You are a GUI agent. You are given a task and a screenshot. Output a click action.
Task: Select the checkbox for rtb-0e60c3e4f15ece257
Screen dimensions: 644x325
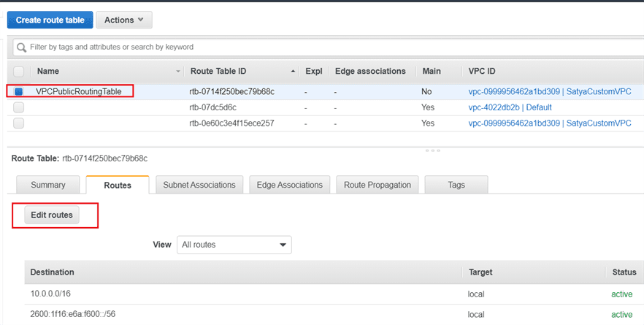tap(19, 123)
